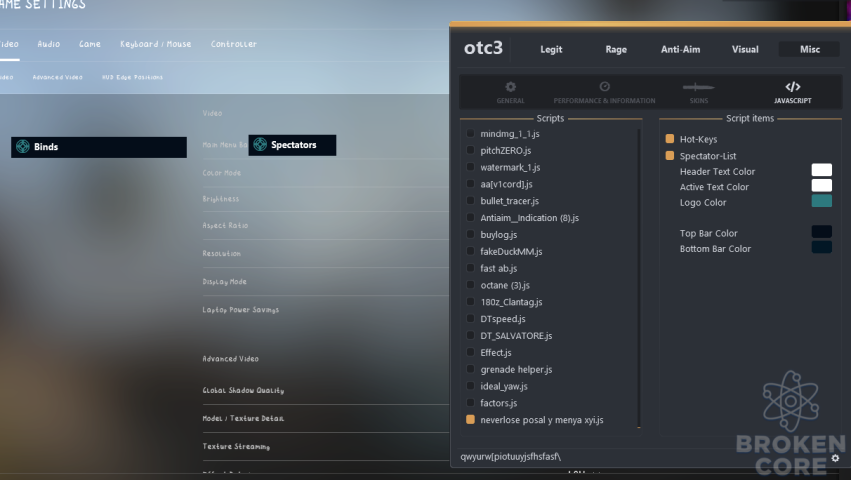Open the Skins knife tab
Screen dimensions: 851x480
click(x=698, y=92)
